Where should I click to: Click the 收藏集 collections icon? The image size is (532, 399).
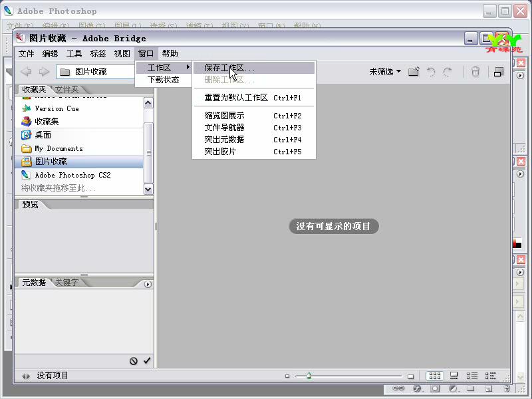(26, 121)
